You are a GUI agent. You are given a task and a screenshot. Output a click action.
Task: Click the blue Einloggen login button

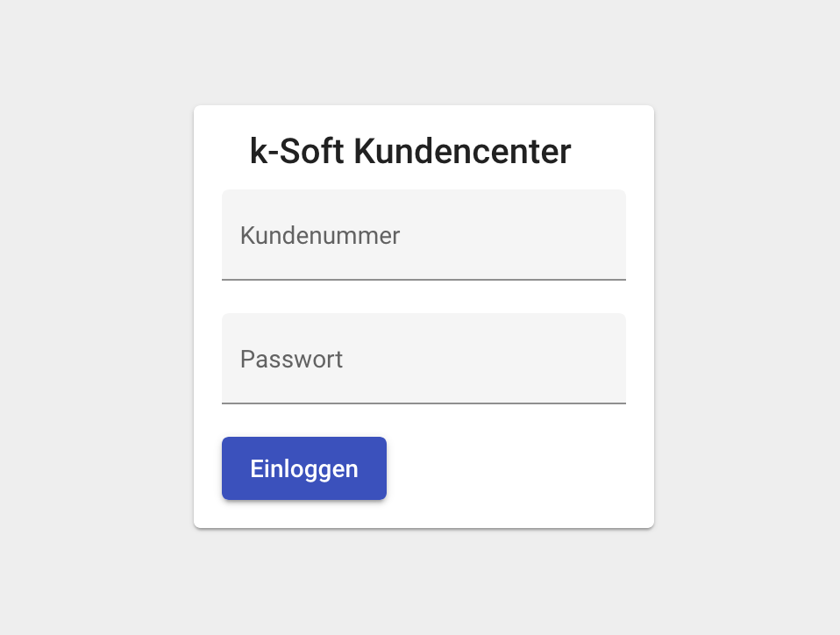tap(304, 468)
